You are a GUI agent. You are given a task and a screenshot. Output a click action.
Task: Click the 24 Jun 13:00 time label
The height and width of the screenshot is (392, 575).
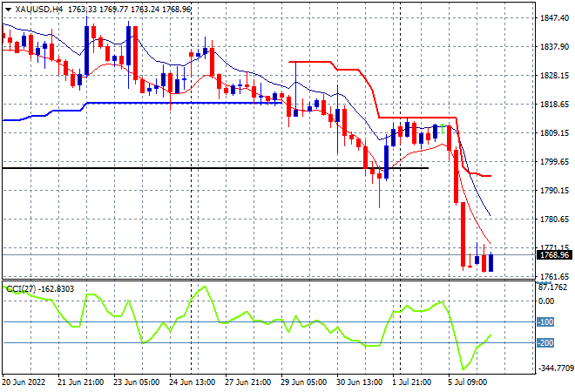(193, 382)
